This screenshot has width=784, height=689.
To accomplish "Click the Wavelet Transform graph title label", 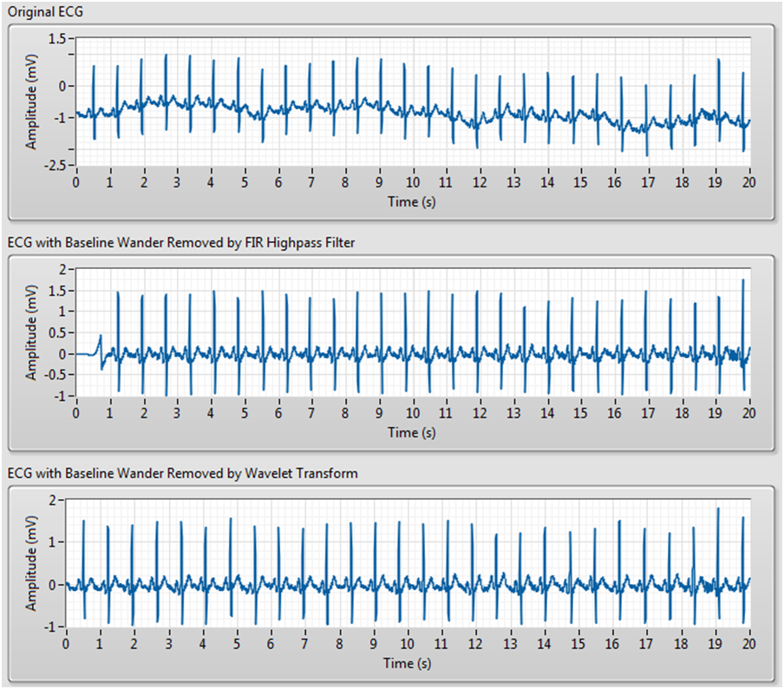I will click(x=182, y=473).
